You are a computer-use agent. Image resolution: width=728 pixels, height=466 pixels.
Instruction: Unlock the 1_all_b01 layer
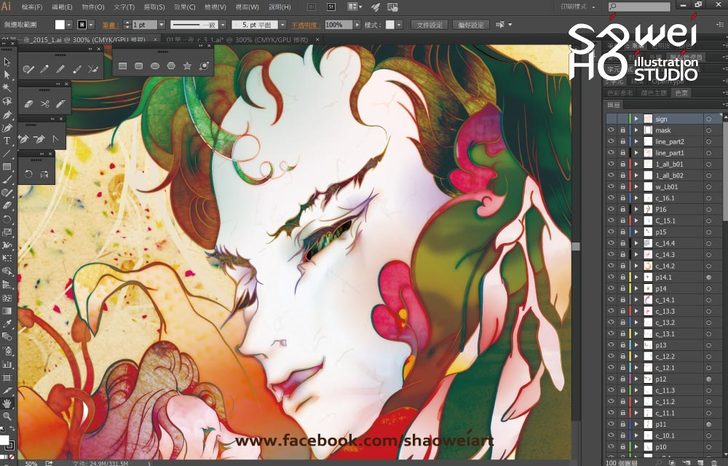[x=622, y=164]
